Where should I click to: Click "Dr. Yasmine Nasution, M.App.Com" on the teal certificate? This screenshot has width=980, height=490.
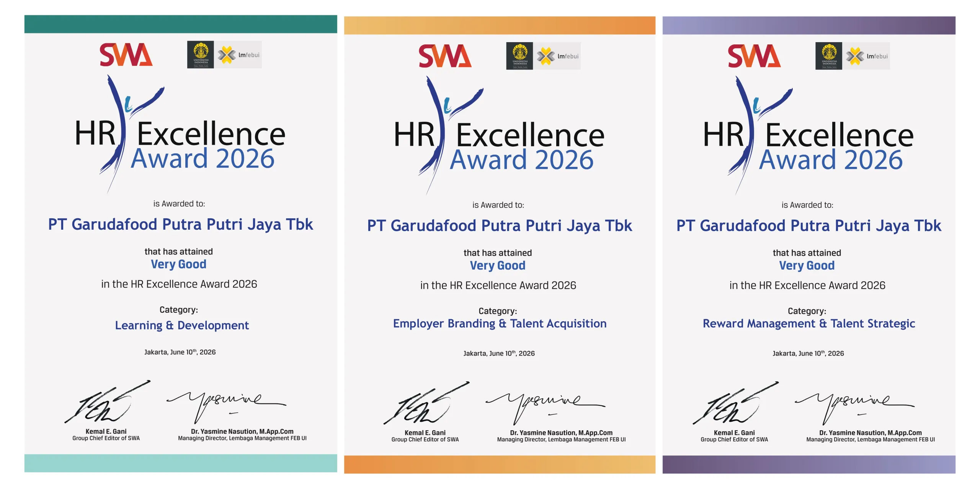click(242, 431)
